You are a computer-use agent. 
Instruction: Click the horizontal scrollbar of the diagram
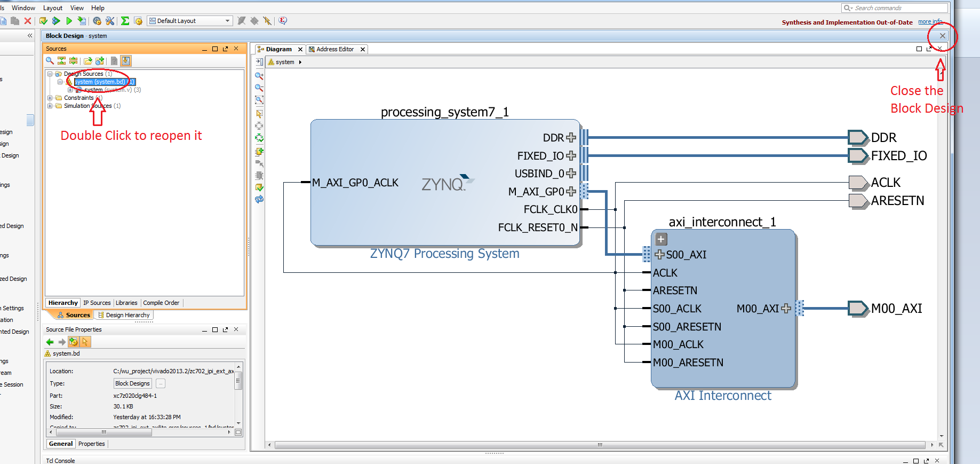pos(600,445)
